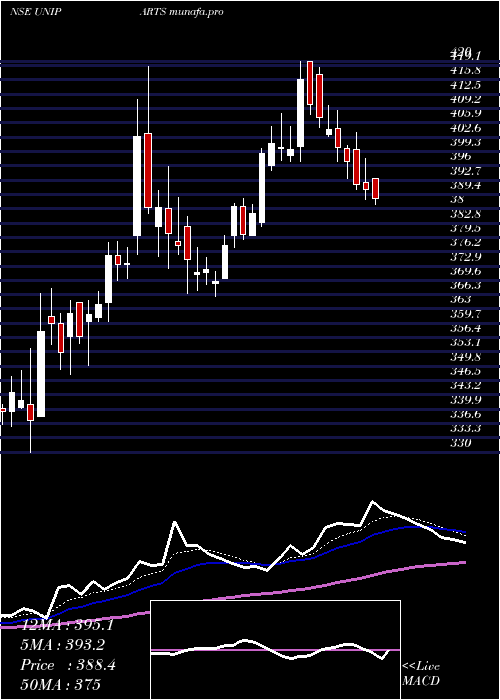This screenshot has width=500, height=700.
Task: Select the 412.5 price axis label
Action: pos(464,85)
